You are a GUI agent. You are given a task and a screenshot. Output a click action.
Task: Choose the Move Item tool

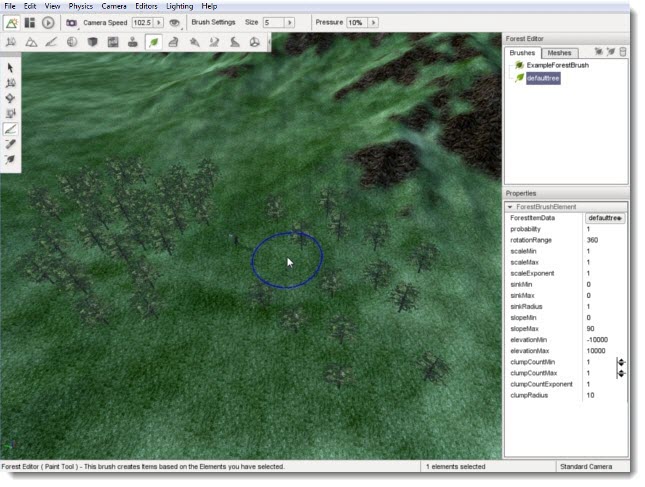[10, 83]
